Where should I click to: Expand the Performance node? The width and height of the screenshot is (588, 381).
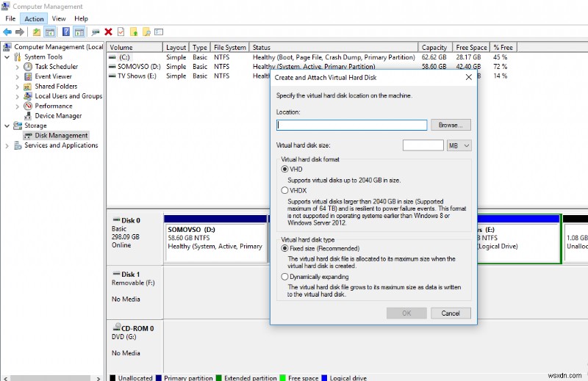click(x=17, y=106)
